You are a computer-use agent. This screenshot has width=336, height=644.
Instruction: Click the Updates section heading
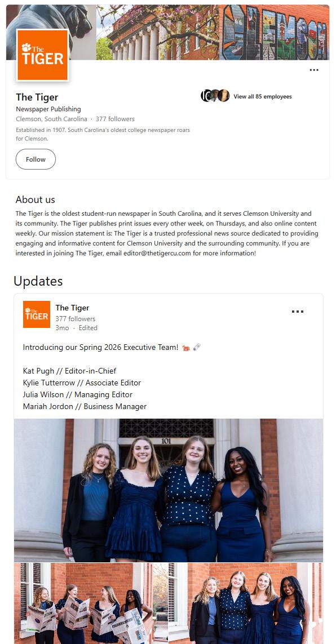pos(38,281)
